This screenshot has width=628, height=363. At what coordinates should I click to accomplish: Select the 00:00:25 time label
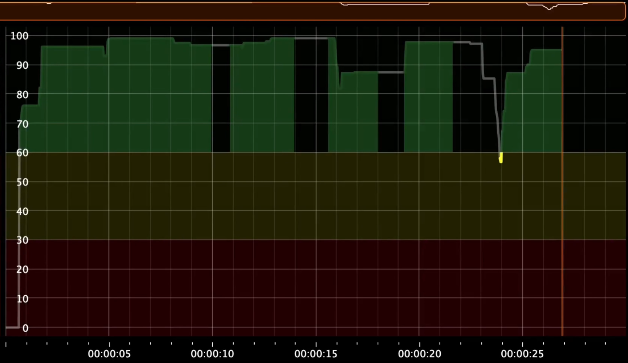(x=522, y=354)
